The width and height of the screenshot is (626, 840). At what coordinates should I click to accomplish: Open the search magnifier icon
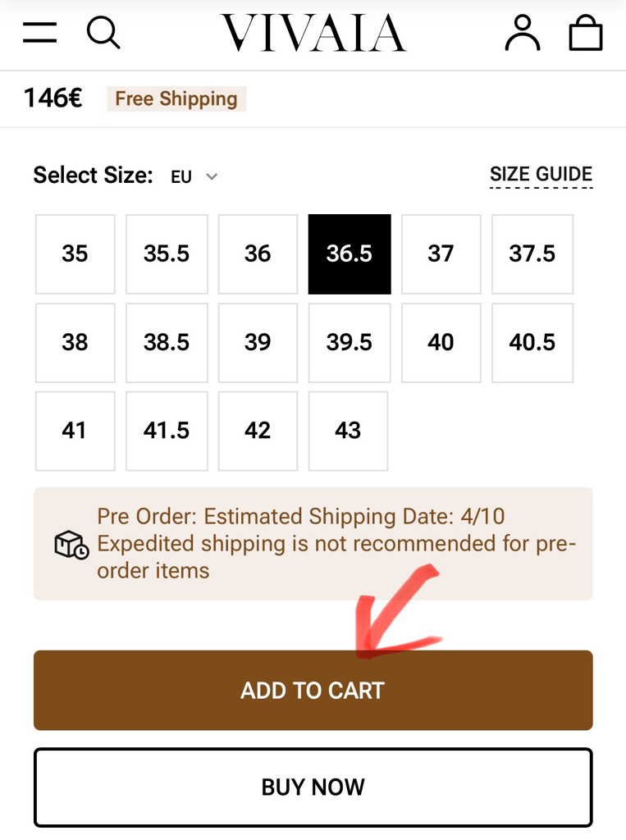103,33
